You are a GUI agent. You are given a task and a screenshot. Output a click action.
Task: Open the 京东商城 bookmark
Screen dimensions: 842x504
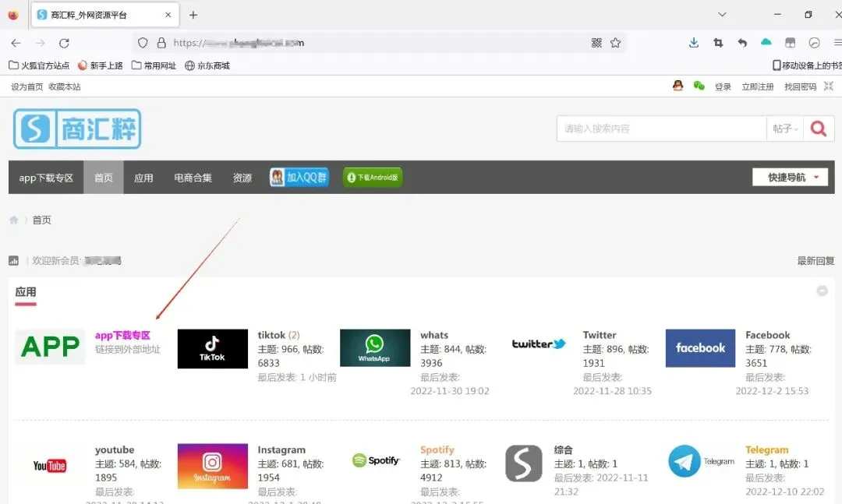pos(207,65)
